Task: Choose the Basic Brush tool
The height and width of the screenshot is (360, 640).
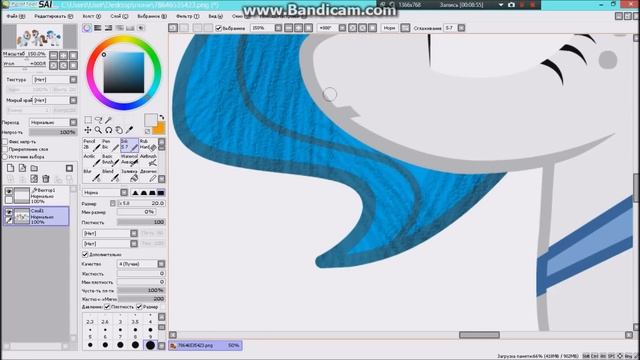Action: click(x=110, y=160)
